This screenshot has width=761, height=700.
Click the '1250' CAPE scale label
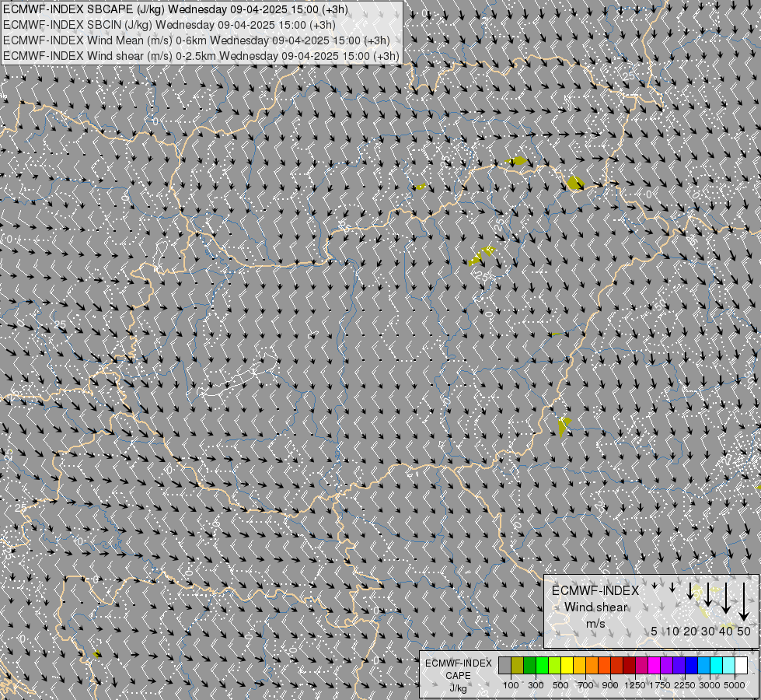pos(635,685)
